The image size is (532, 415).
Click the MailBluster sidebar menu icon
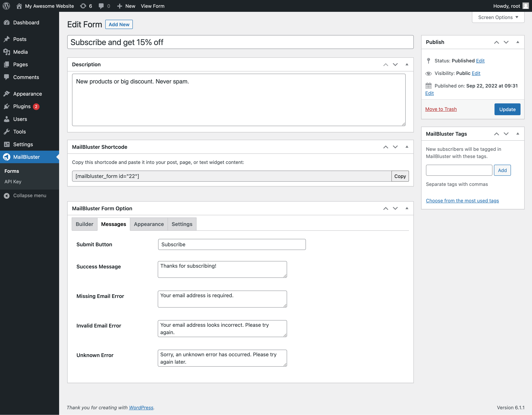coord(7,157)
